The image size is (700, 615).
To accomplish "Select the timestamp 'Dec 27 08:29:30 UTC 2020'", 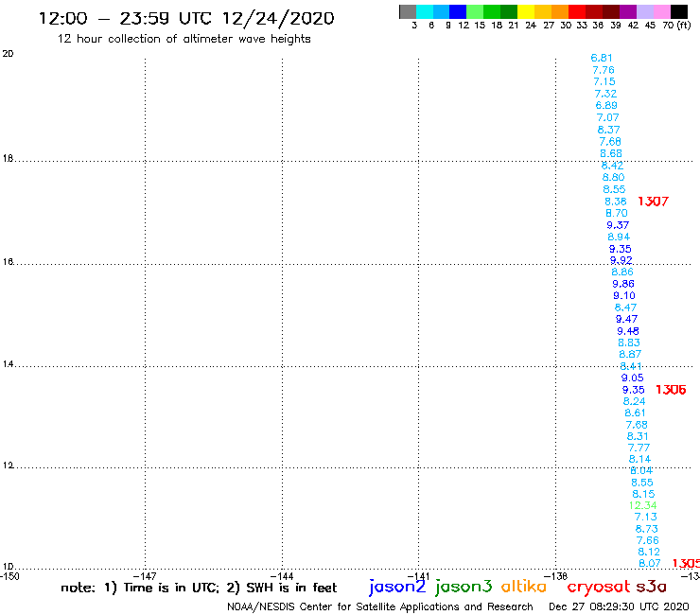I will (619, 606).
